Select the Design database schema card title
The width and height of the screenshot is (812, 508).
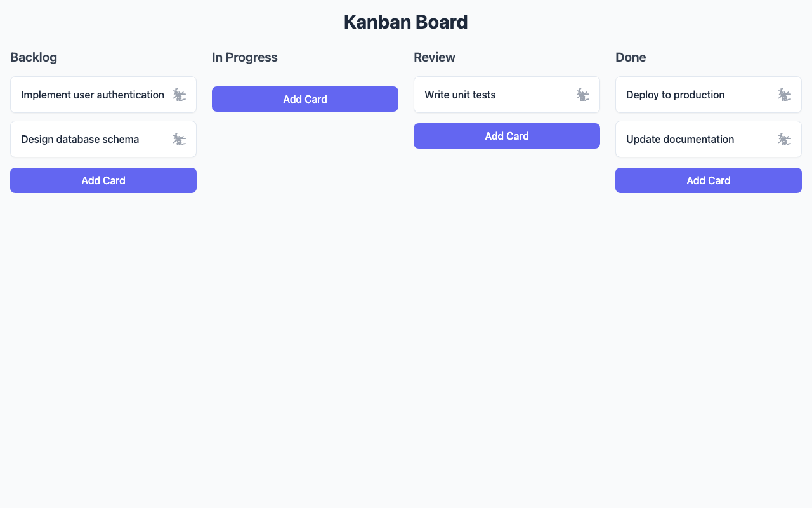80,139
